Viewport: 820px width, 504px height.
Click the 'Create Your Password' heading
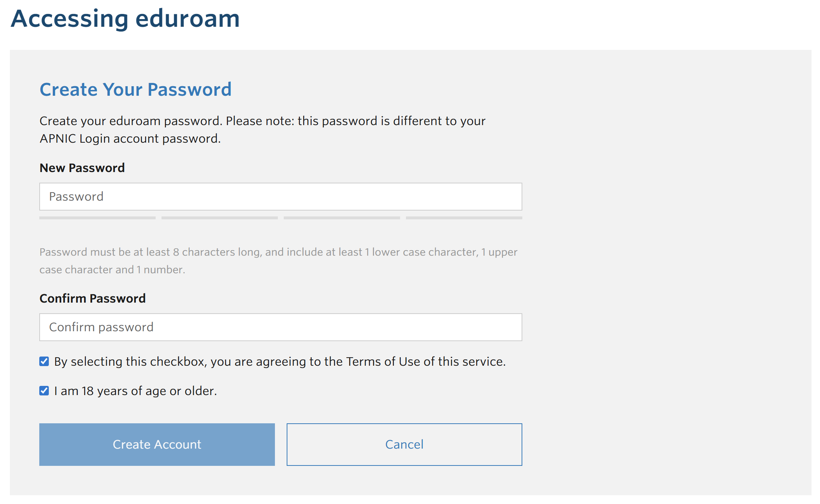tap(135, 89)
